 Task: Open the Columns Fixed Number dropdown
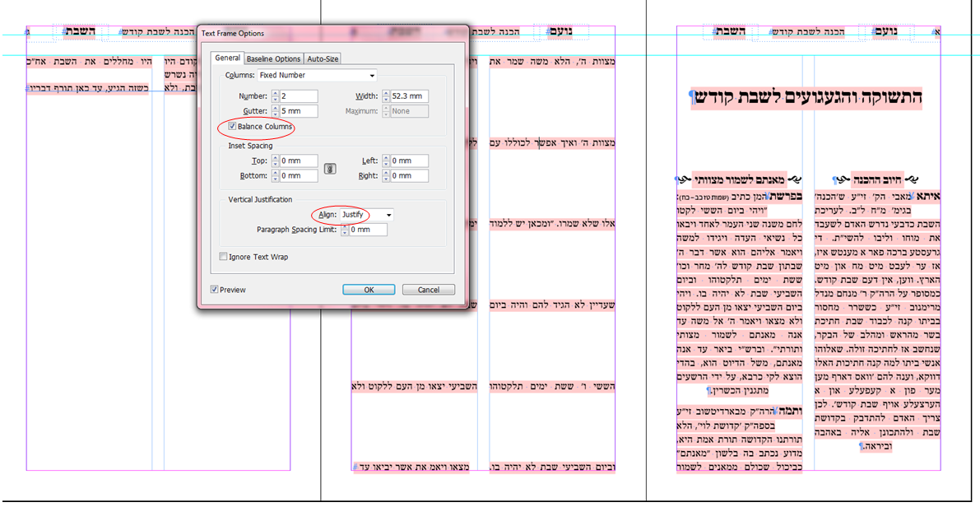coord(318,76)
